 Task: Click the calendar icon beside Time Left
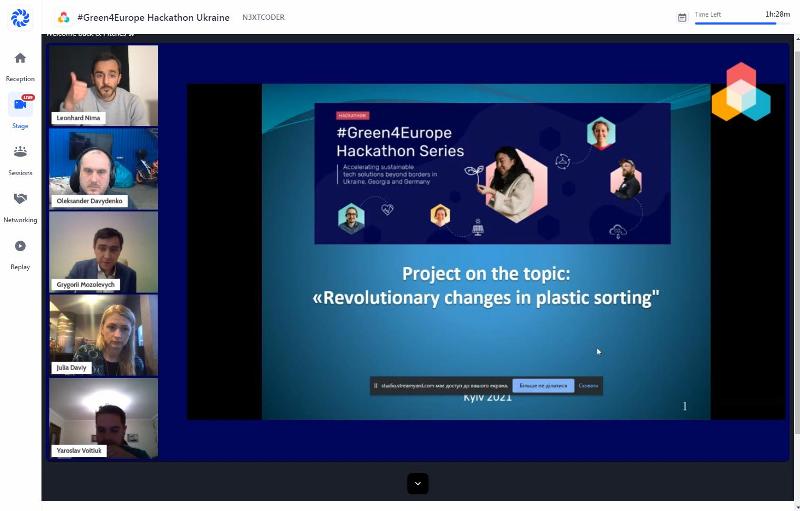tap(682, 18)
